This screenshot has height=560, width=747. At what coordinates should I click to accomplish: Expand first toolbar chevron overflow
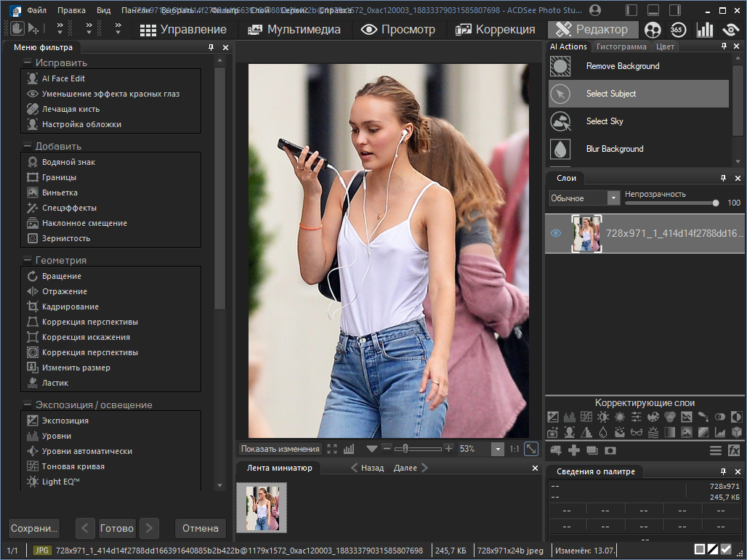[60, 28]
